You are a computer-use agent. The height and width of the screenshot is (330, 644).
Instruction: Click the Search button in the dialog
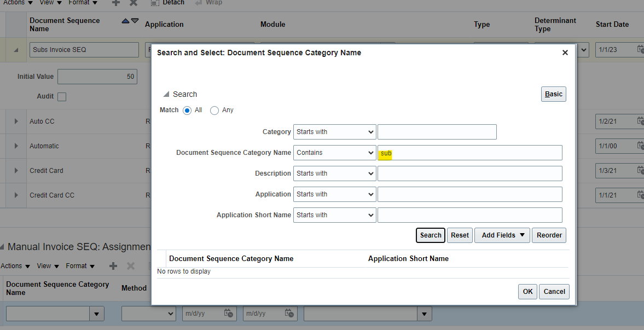click(x=430, y=235)
